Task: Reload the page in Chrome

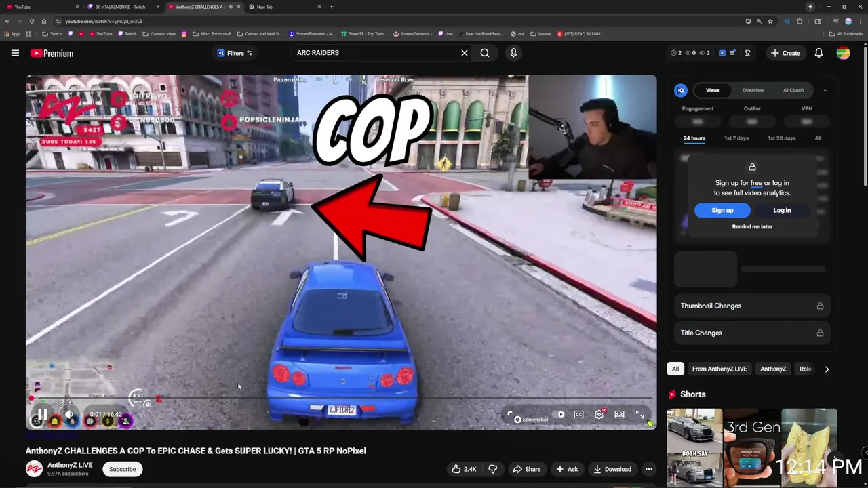Action: coord(31,21)
